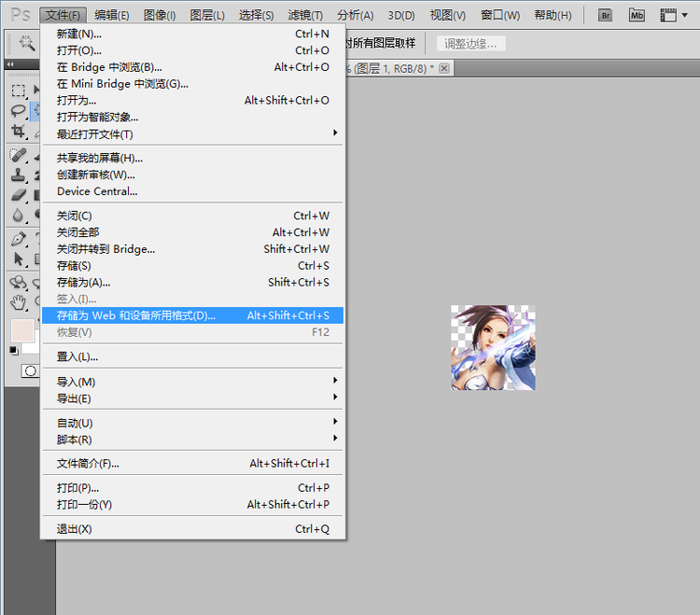The width and height of the screenshot is (700, 615).
Task: Select the Lasso tool
Action: point(19,111)
